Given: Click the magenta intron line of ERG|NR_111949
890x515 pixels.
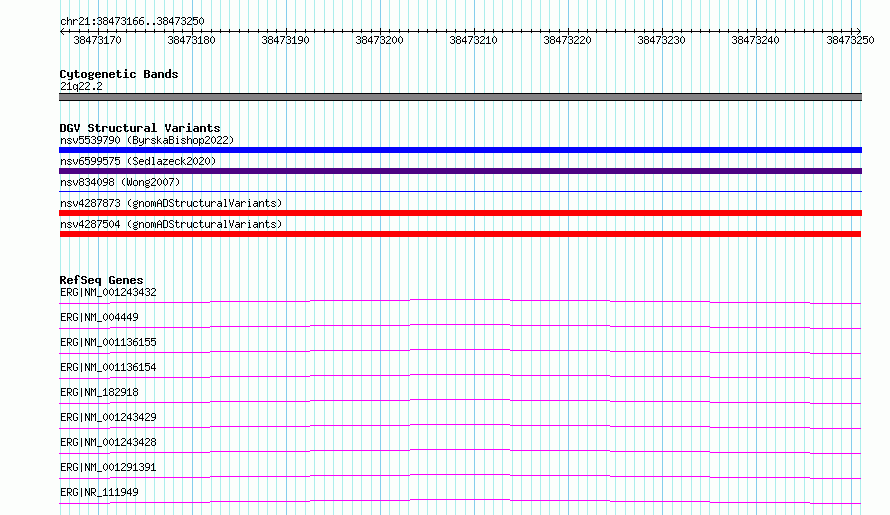Looking at the screenshot, I should 460,500.
